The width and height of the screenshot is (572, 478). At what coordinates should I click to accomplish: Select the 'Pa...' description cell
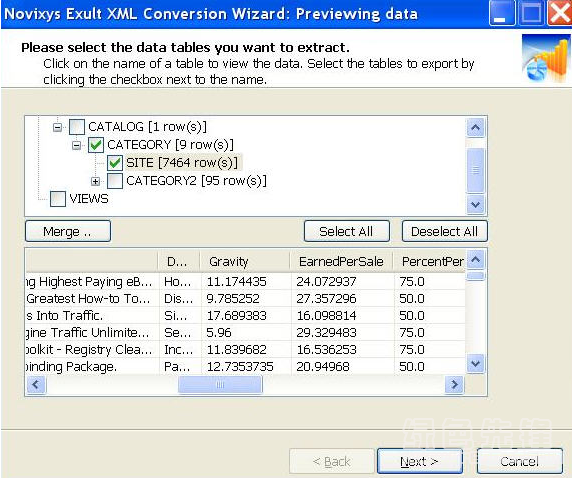point(180,366)
